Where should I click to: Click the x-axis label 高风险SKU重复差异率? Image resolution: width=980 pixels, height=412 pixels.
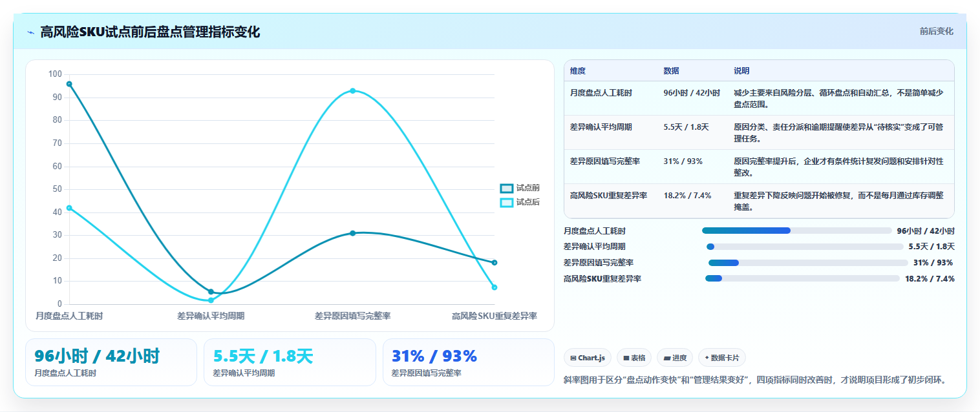[495, 316]
